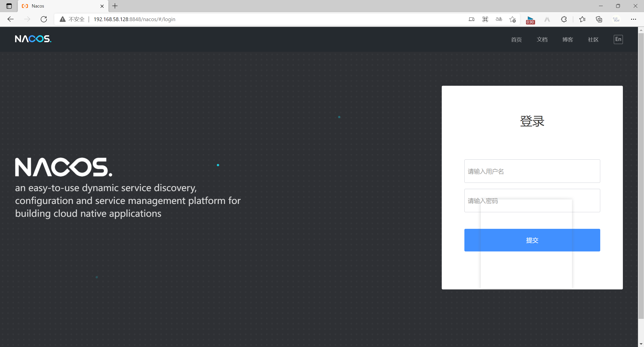Add this page to favorites star
Image resolution: width=644 pixels, height=347 pixels.
[x=512, y=19]
